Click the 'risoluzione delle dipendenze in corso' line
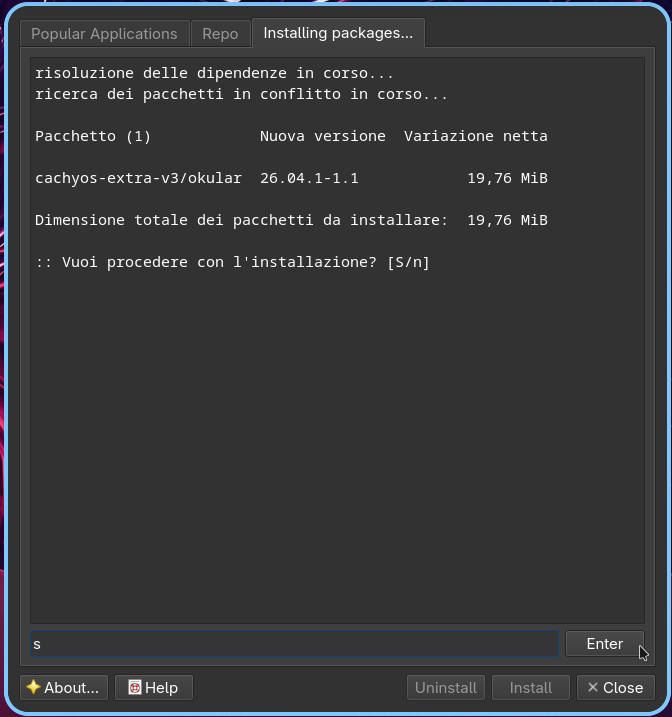Screen dimensions: 672x717 pyautogui.click(x=214, y=73)
